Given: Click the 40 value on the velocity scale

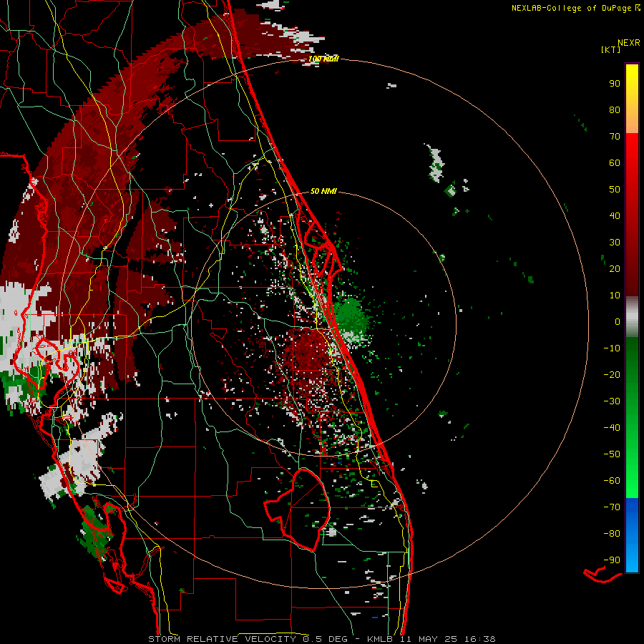Looking at the screenshot, I should click(x=615, y=215).
